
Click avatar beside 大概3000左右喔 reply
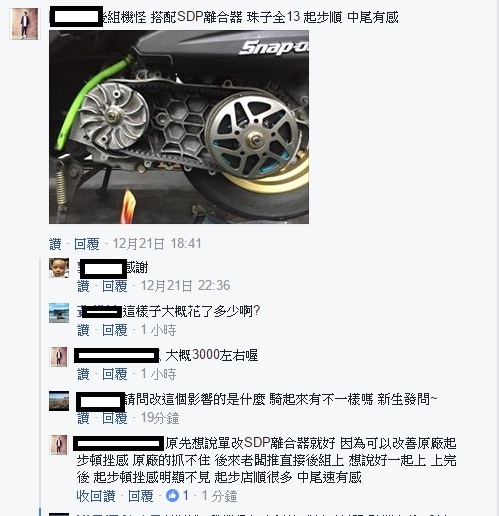tap(59, 357)
